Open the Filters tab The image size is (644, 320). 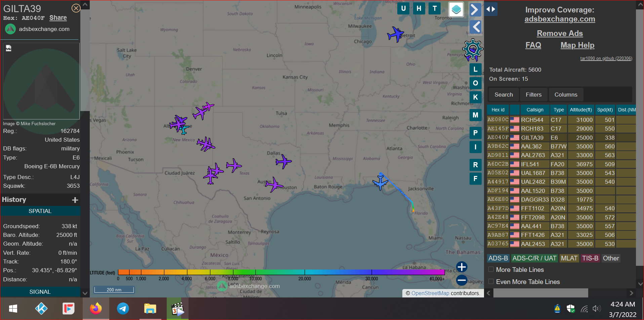533,95
